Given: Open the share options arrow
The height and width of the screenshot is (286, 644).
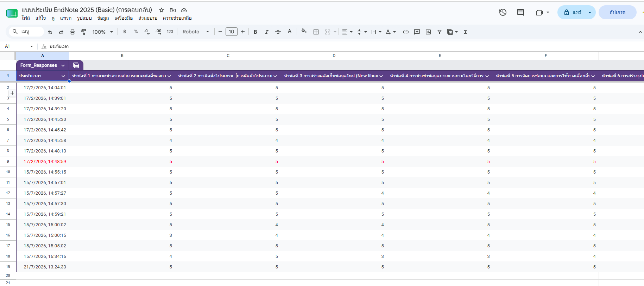Looking at the screenshot, I should (x=590, y=13).
